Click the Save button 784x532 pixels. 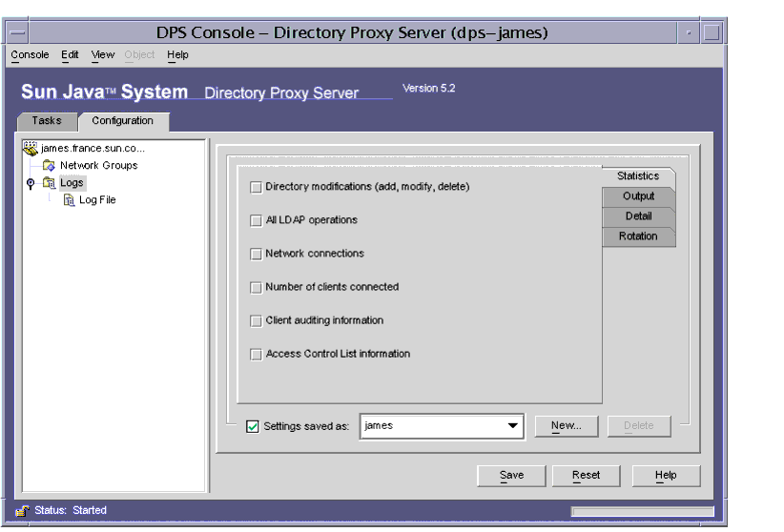tap(511, 476)
